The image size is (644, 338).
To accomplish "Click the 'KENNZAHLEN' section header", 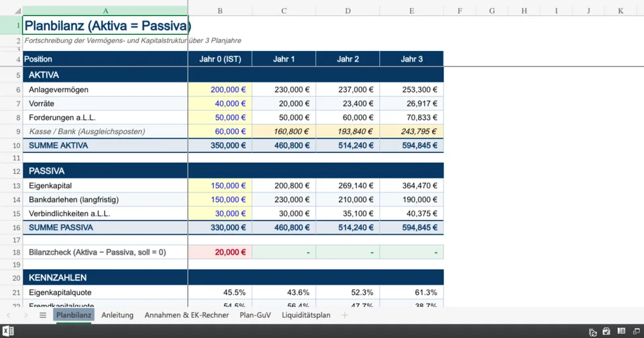I will pos(105,278).
